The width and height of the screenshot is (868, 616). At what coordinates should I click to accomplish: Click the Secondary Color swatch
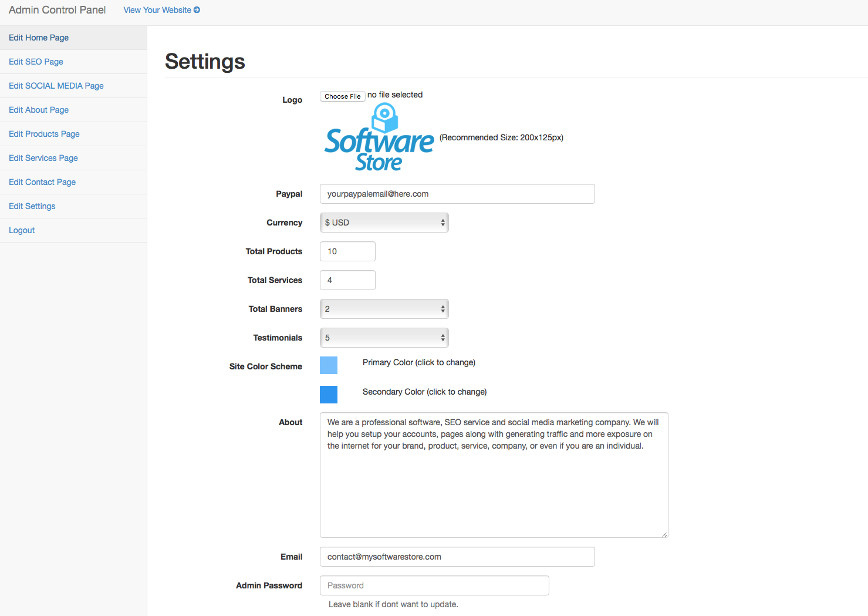[x=329, y=395]
